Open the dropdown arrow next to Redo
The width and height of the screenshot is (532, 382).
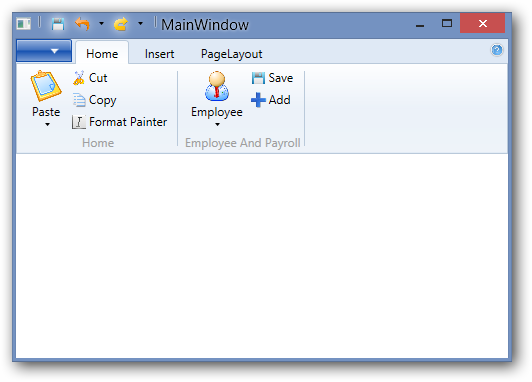tap(140, 24)
